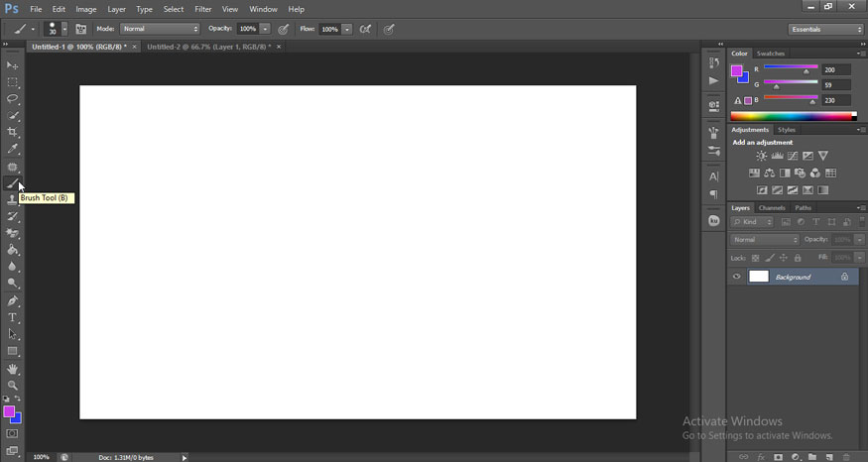Add a Brightness/Contrast adjustment
The height and width of the screenshot is (462, 868).
click(x=761, y=156)
